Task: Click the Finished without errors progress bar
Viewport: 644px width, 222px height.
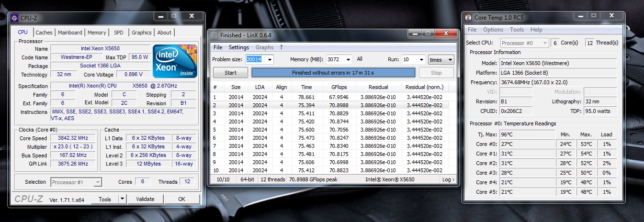Action: (x=333, y=73)
